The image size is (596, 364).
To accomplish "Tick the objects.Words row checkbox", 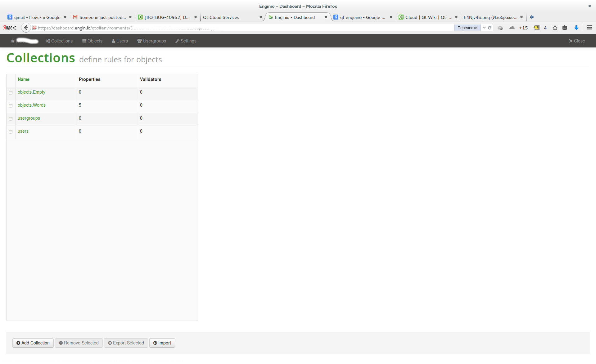I will click(x=11, y=106).
